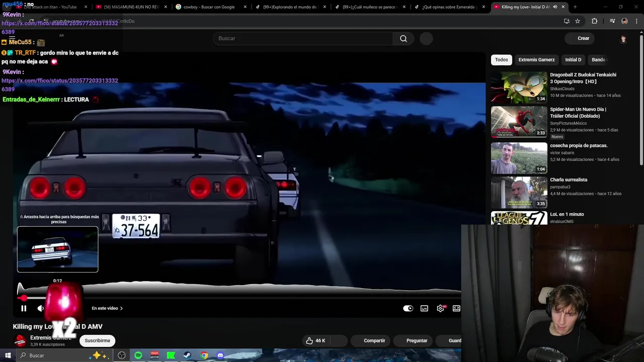Viewport: 644px width, 362px height.
Task: Open Voicemeeter from the taskbar
Action: coord(154,355)
